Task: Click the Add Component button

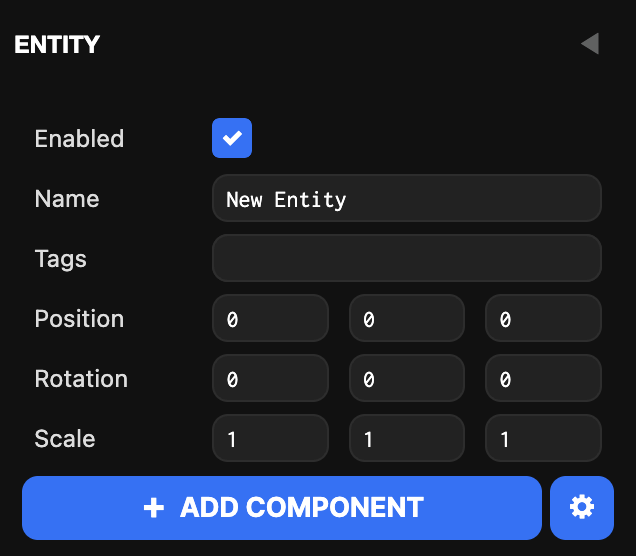Action: [x=282, y=508]
